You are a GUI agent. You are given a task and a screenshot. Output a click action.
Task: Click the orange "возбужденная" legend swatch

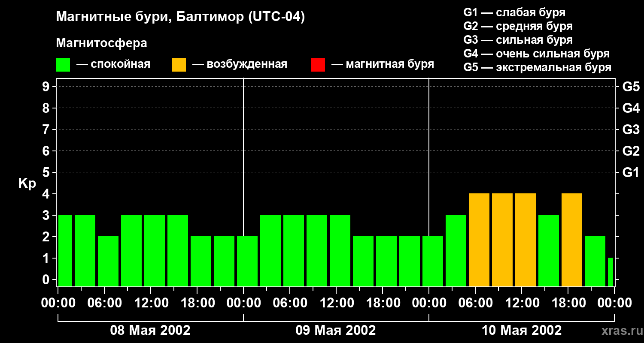click(x=179, y=65)
